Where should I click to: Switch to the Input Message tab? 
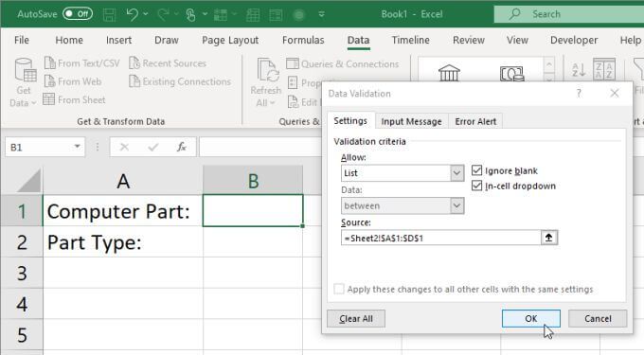pos(411,121)
